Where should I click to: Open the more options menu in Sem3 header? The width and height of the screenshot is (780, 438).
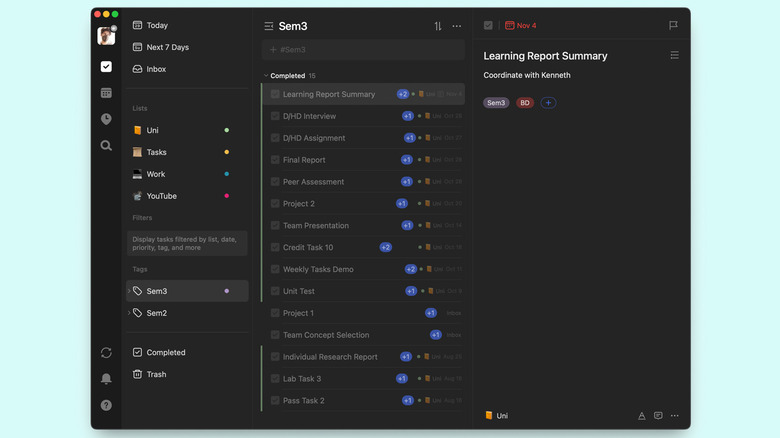457,26
